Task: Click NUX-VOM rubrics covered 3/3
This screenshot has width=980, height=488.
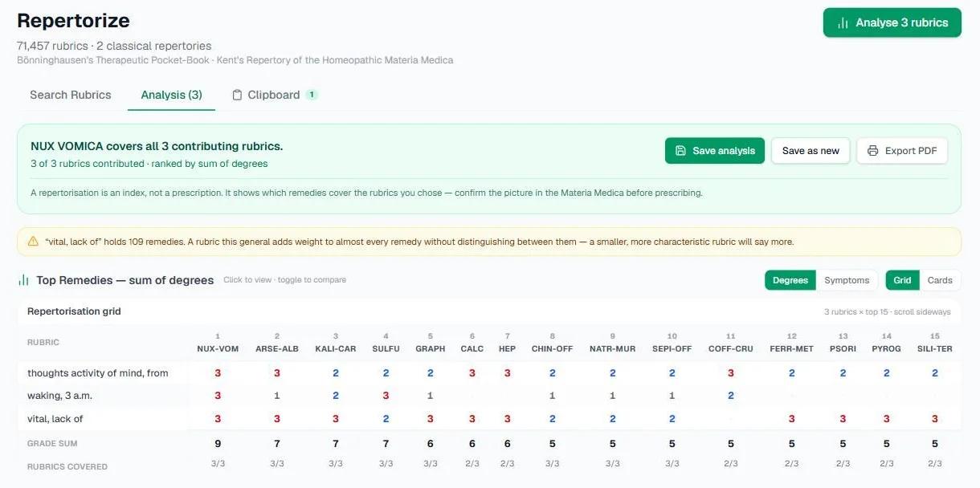Action: click(x=218, y=464)
